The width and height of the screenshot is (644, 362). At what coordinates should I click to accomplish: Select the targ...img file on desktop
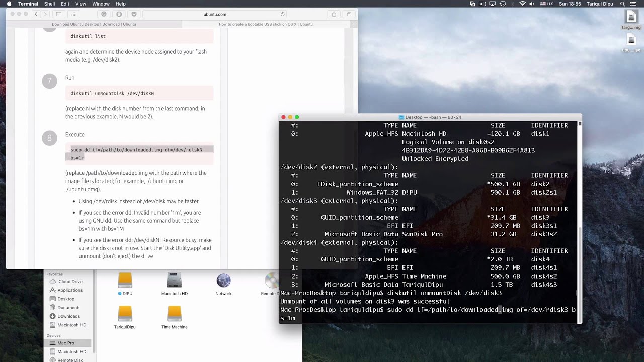pyautogui.click(x=631, y=20)
